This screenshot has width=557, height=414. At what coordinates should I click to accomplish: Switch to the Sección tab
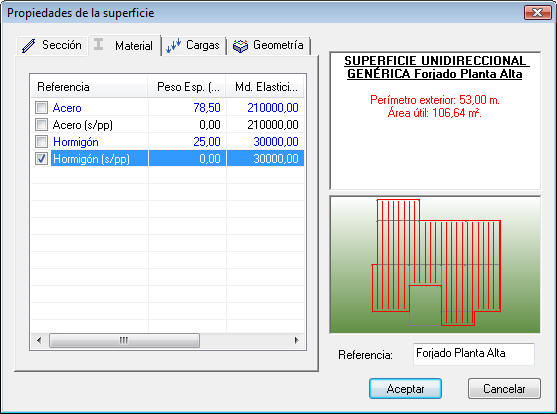click(x=52, y=45)
